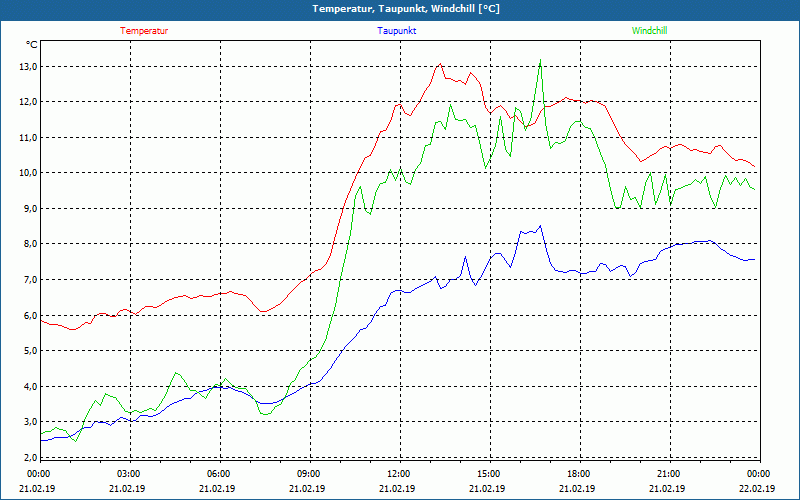This screenshot has height=500, width=800.
Task: Select the 10,0 y-axis value
Action: click(29, 173)
